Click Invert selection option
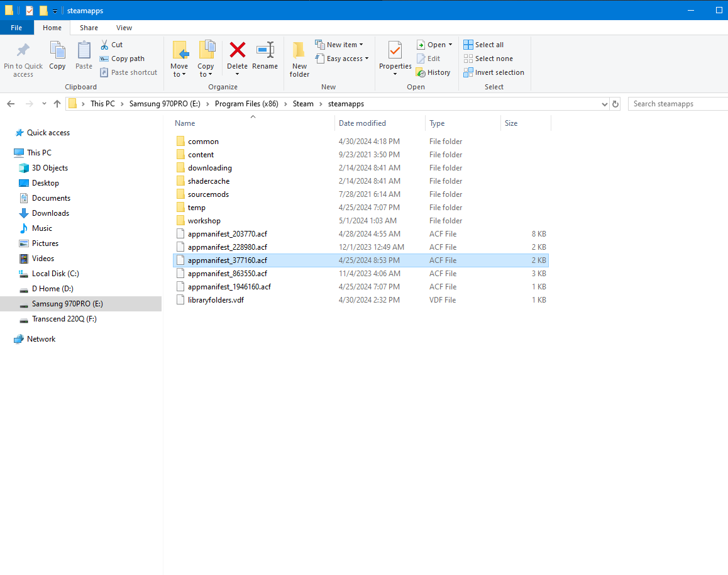Image resolution: width=728 pixels, height=575 pixels. click(494, 72)
